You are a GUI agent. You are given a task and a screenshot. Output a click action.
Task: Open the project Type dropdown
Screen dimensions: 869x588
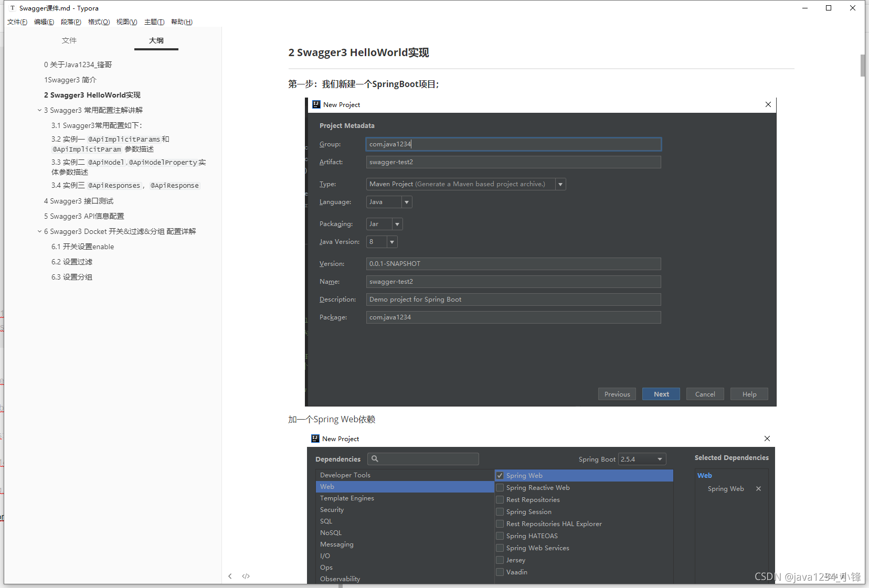click(x=560, y=184)
